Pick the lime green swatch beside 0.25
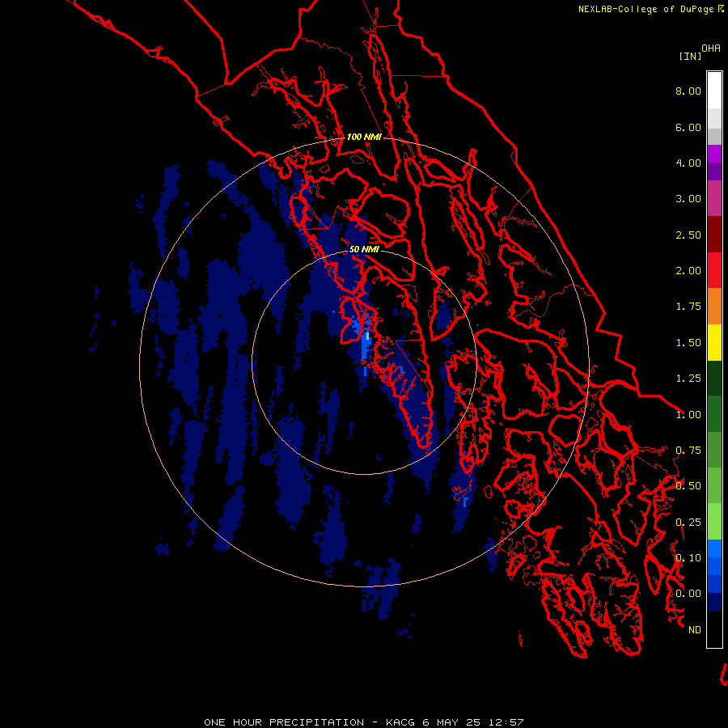The width and height of the screenshot is (728, 728). click(x=714, y=522)
